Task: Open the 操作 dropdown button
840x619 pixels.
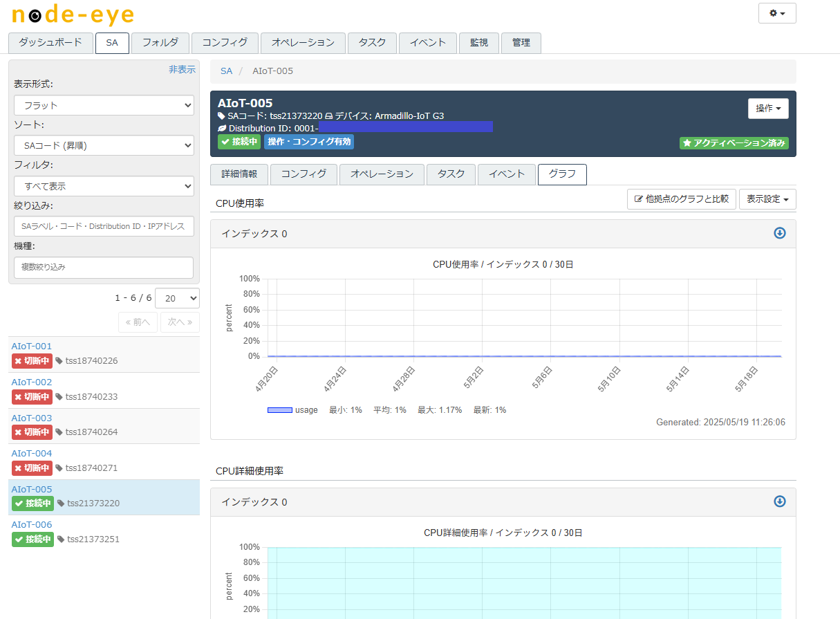Action: coord(768,109)
